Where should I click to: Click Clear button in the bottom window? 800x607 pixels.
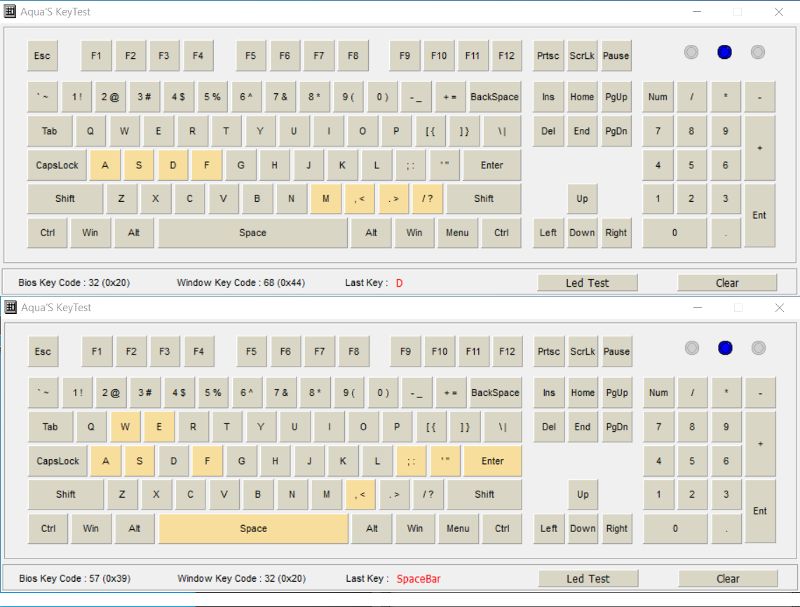(728, 578)
